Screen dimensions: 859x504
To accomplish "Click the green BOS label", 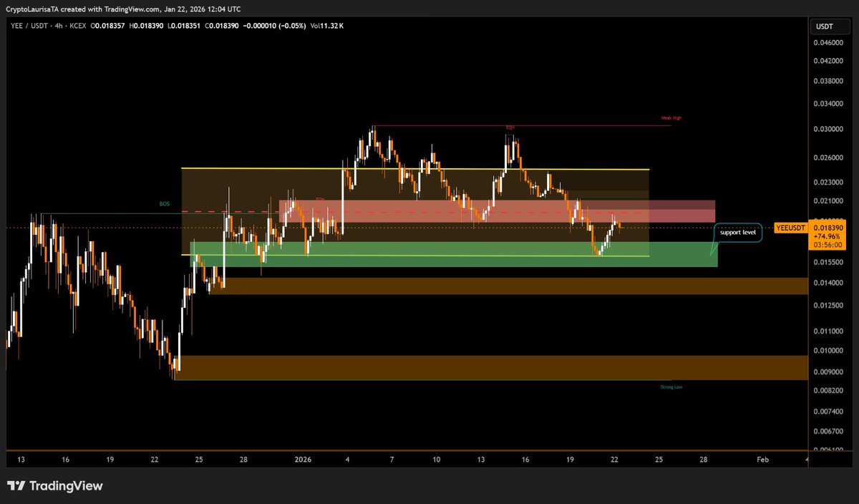I will tap(163, 204).
